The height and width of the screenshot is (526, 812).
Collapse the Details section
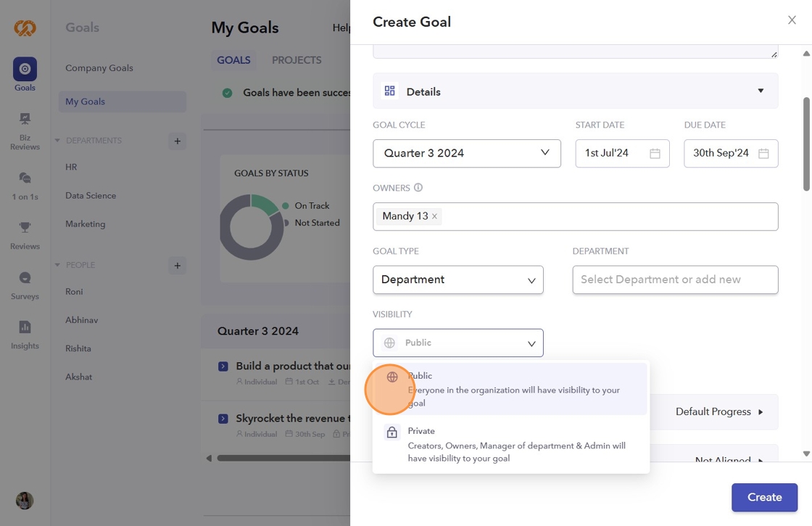click(x=761, y=91)
